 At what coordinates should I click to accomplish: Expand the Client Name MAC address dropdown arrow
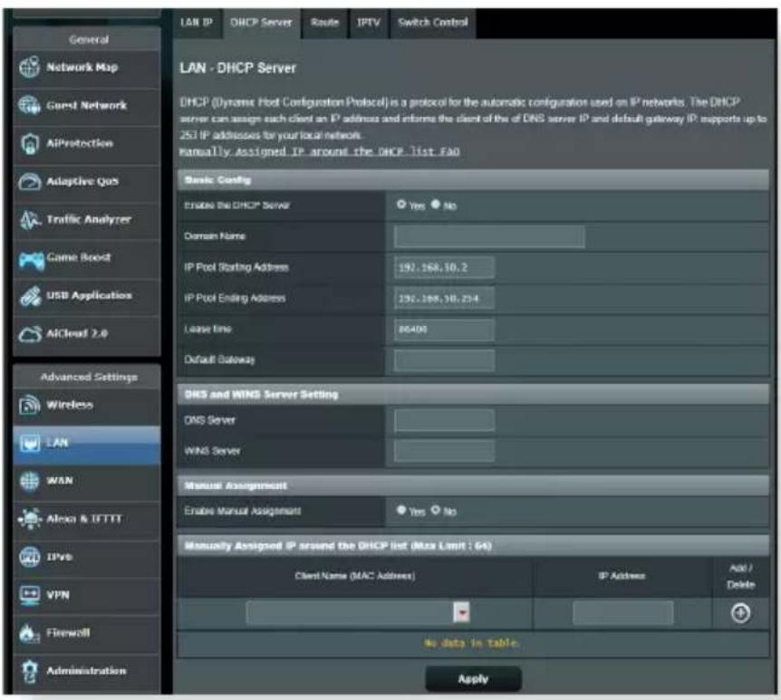[x=461, y=613]
